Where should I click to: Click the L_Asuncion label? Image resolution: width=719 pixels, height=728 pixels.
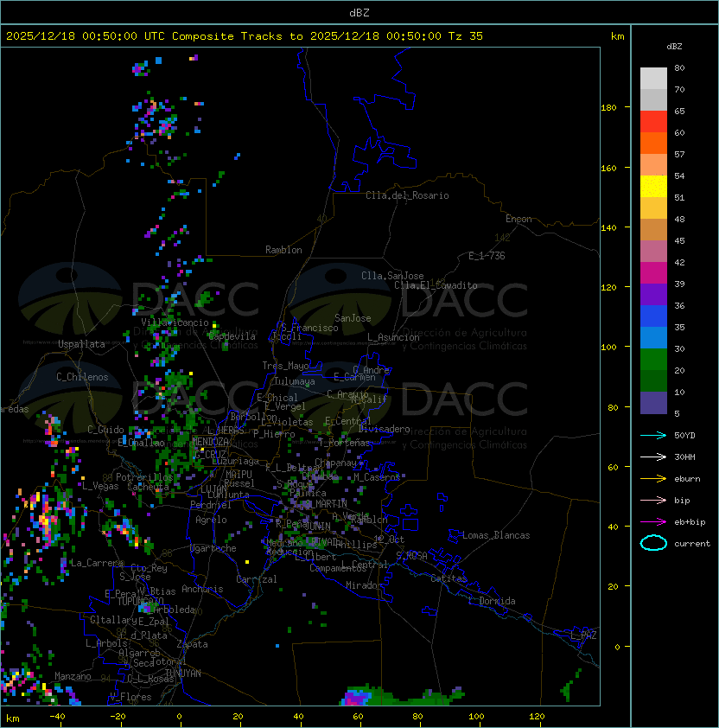click(x=393, y=337)
